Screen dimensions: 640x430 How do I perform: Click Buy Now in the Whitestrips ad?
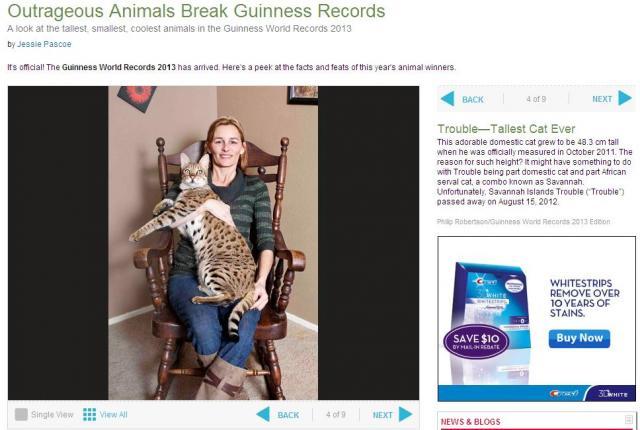[x=579, y=339]
